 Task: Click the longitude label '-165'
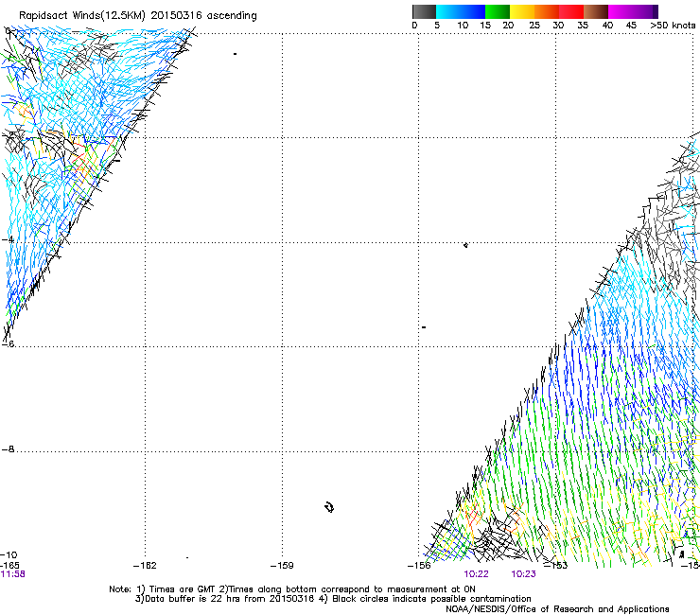(x=9, y=566)
